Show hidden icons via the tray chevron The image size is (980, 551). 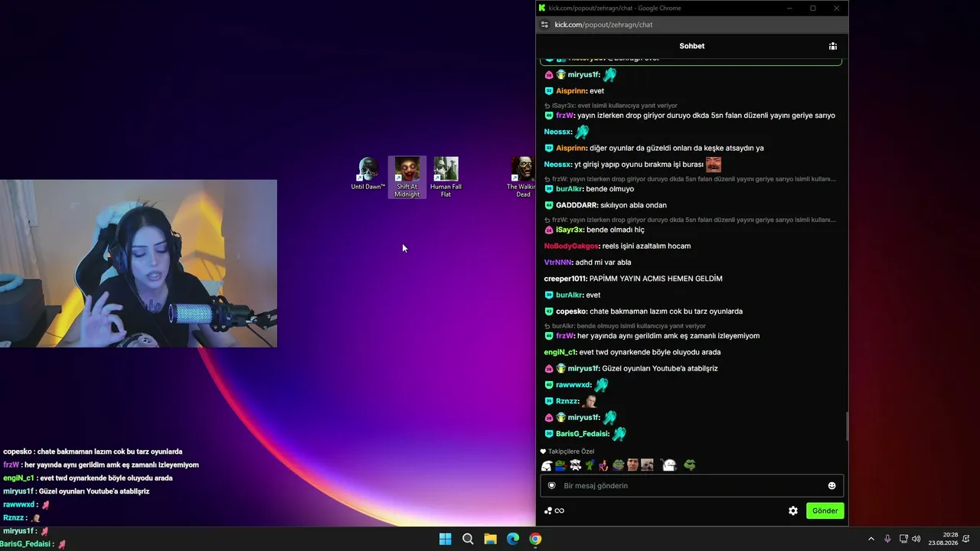871,539
